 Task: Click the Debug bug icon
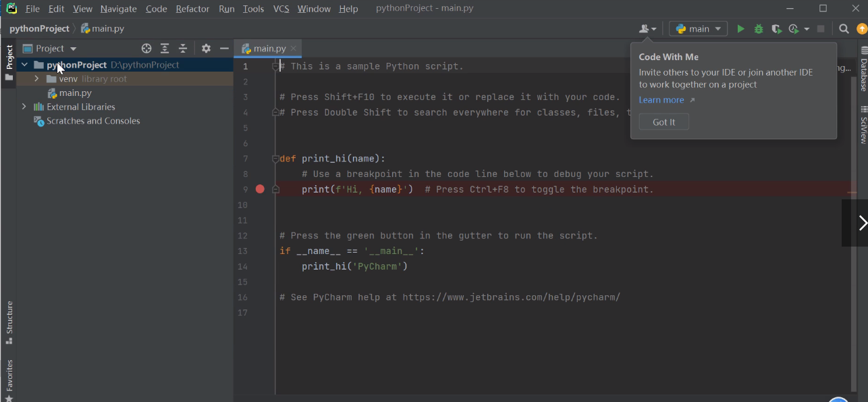tap(759, 29)
